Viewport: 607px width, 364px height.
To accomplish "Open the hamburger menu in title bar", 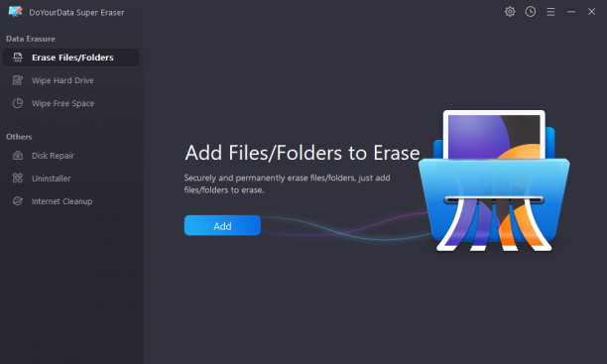I will coord(550,12).
